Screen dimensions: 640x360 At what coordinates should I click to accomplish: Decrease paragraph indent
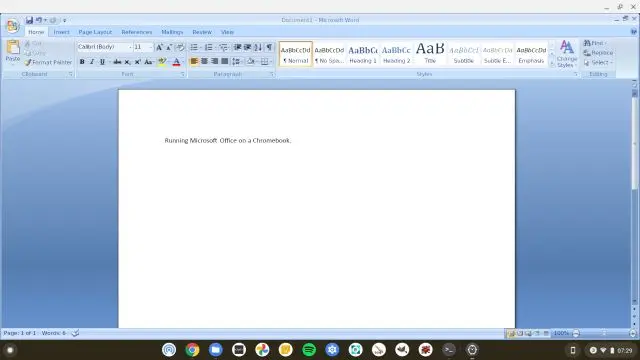tap(237, 47)
